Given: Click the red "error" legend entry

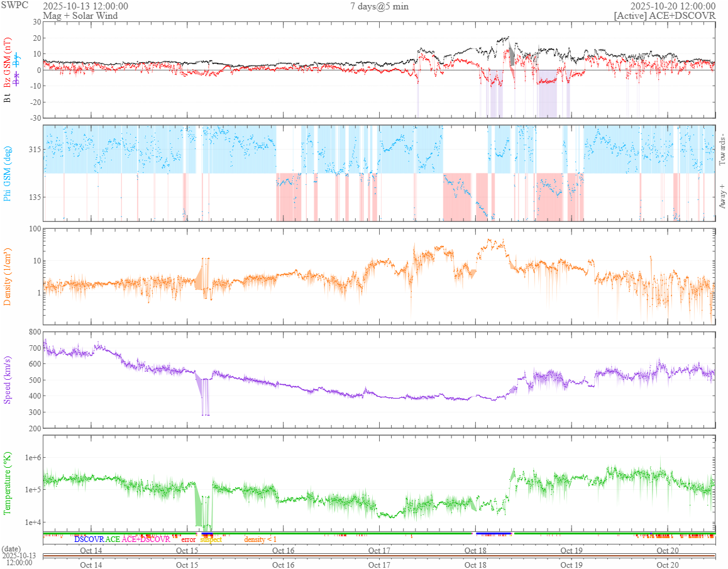Looking at the screenshot, I should (189, 539).
